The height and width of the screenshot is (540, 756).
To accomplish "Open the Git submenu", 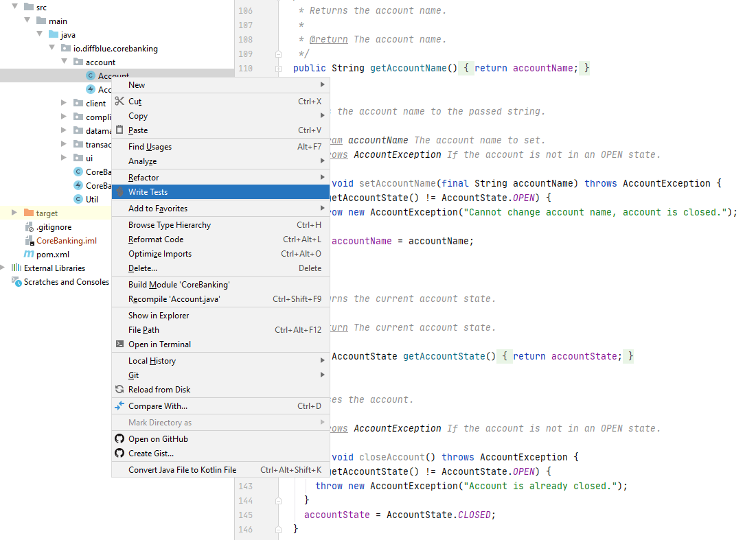I will tap(221, 375).
